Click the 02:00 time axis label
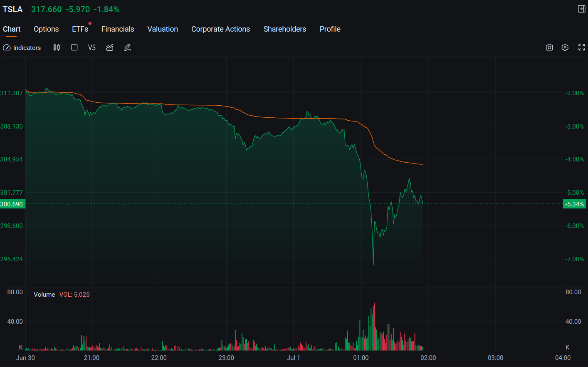This screenshot has width=588, height=367. point(428,358)
